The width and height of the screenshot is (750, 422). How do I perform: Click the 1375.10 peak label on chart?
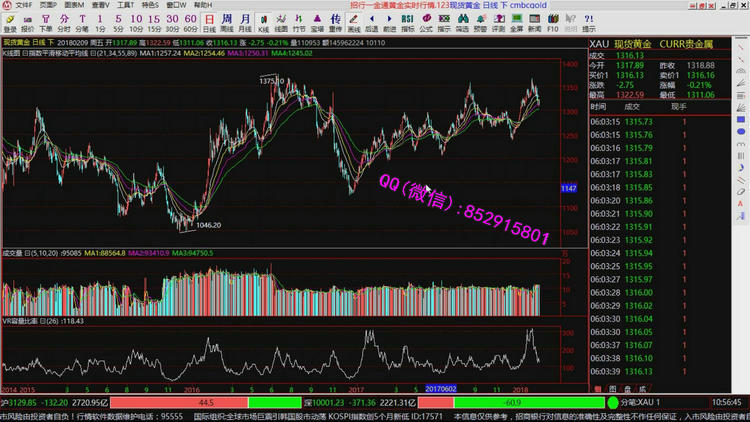click(270, 79)
